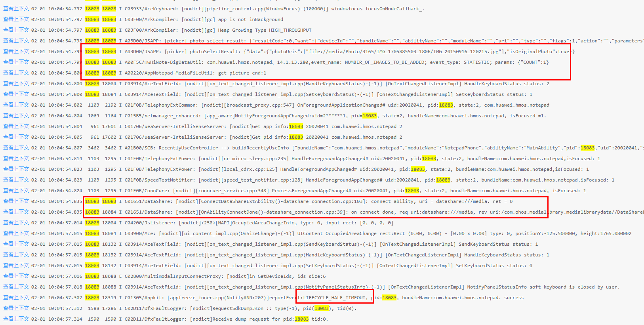View context for RecentlyUseController SCB line
The width and height of the screenshot is (644, 325).
16,147
